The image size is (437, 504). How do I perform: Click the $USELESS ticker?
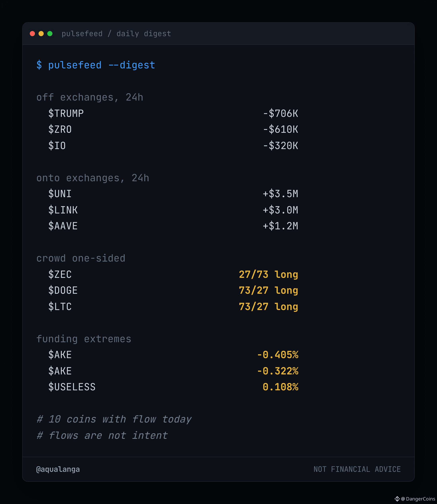[x=72, y=387]
